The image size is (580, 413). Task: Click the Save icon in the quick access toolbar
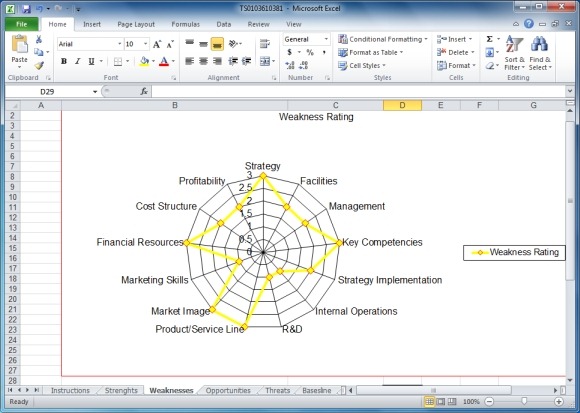[26, 9]
